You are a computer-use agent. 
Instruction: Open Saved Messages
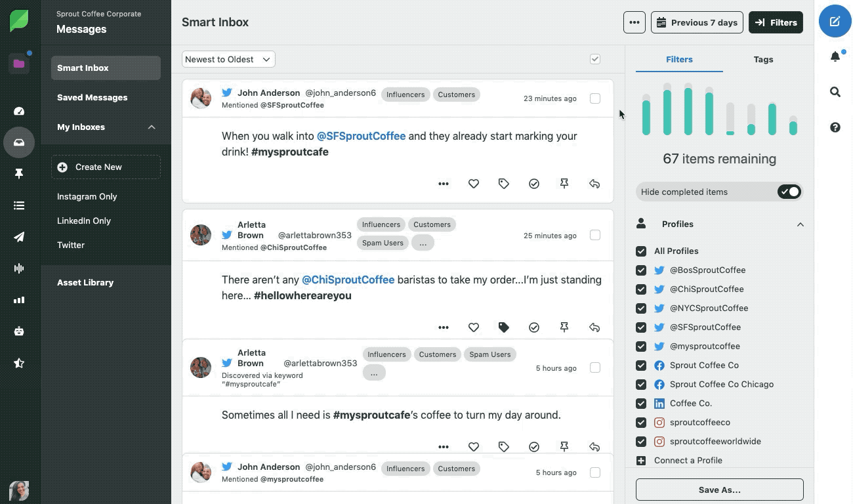[x=93, y=97]
